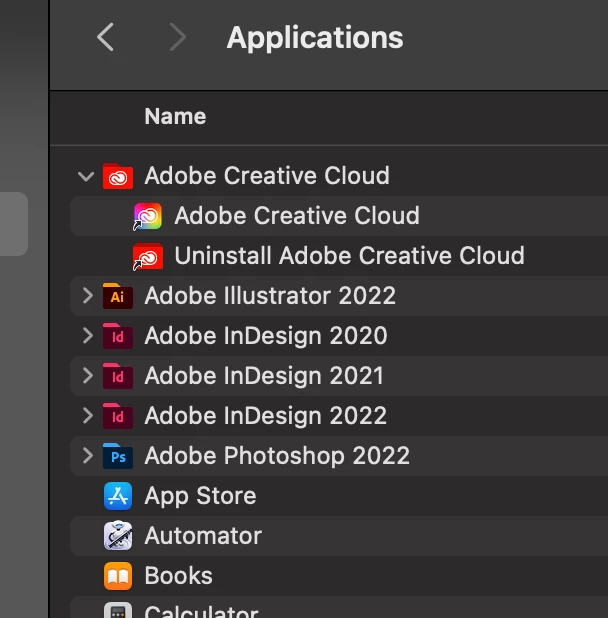Screen dimensions: 608x618
Task: Click the App Store name
Action: (x=200, y=496)
